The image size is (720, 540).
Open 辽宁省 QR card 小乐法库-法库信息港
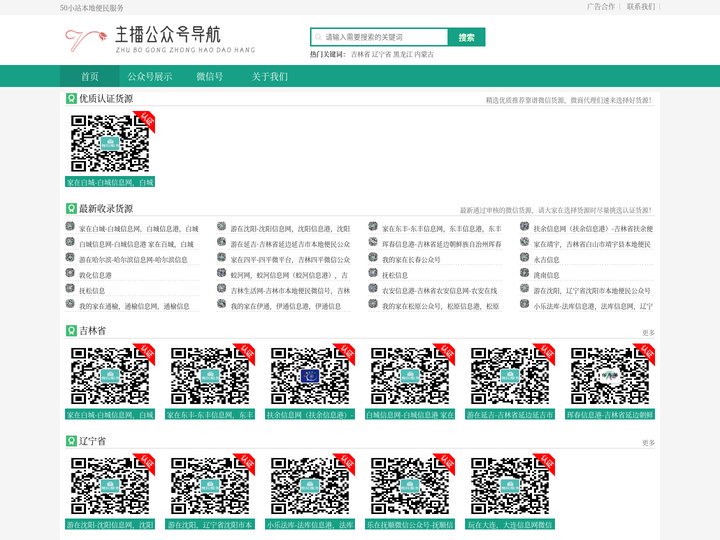310,491
